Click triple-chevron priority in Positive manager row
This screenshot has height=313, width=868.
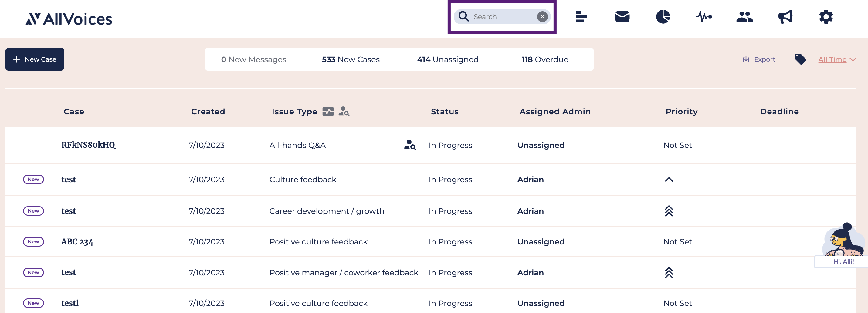(669, 273)
